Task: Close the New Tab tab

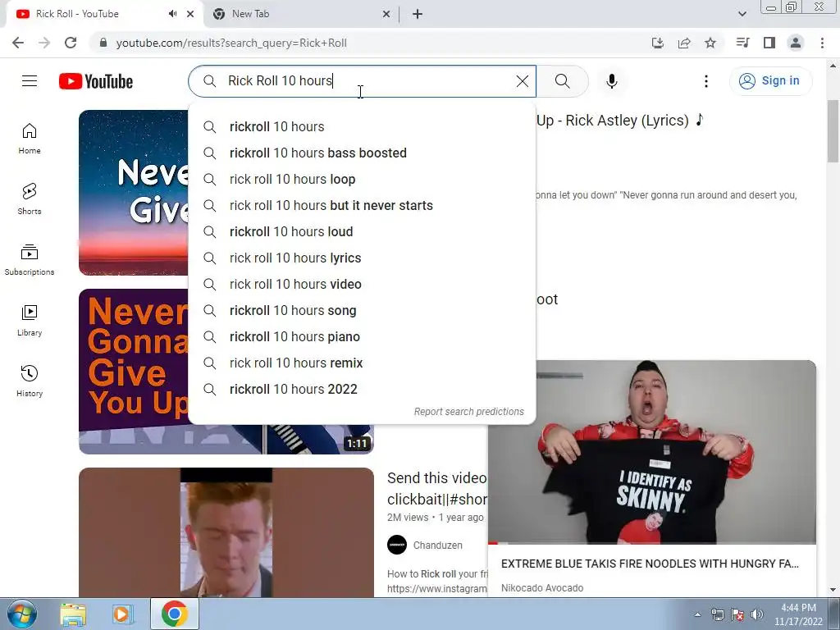Action: click(x=386, y=14)
